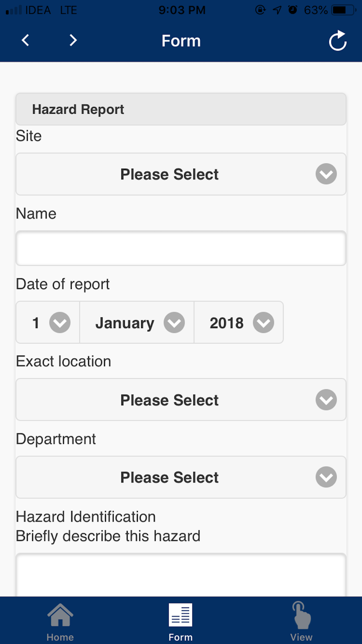Open the Site Please Select dropdown

[181, 174]
